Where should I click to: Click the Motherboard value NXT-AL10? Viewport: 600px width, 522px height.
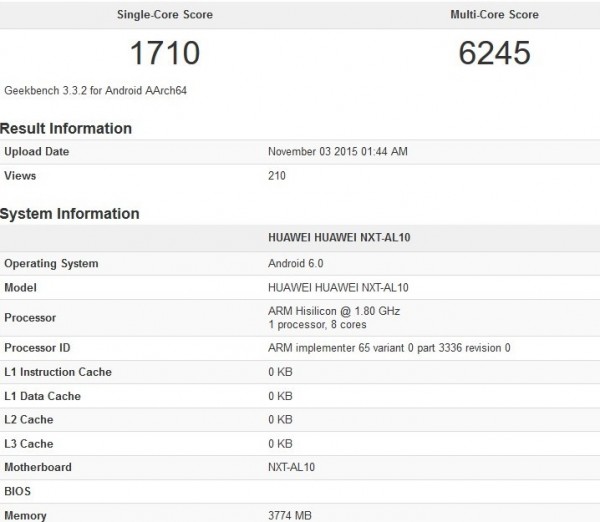[291, 467]
